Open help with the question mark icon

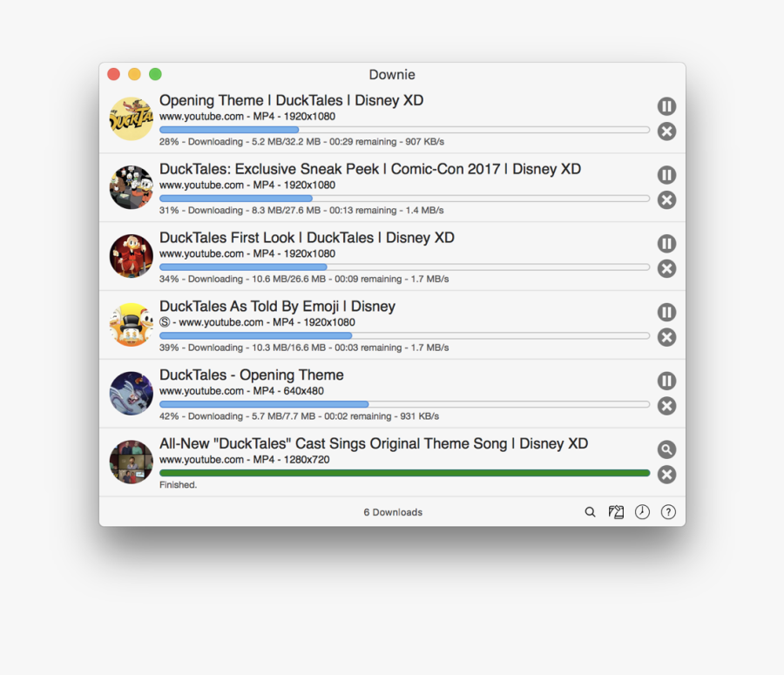[668, 512]
